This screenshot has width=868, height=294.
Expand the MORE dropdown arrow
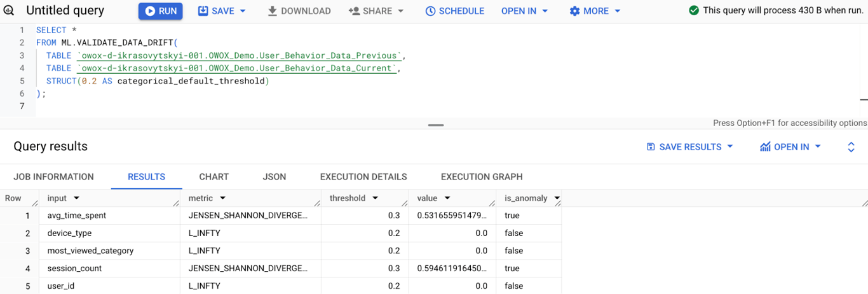[618, 11]
